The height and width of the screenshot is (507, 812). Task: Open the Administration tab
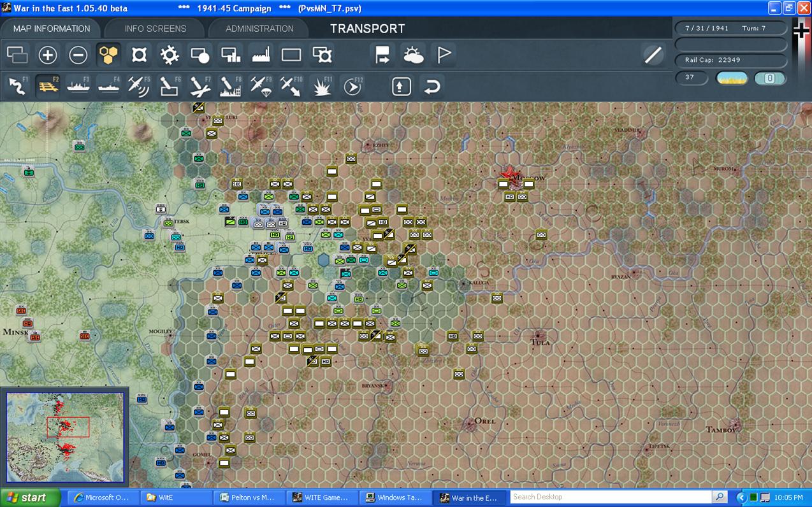tap(259, 29)
